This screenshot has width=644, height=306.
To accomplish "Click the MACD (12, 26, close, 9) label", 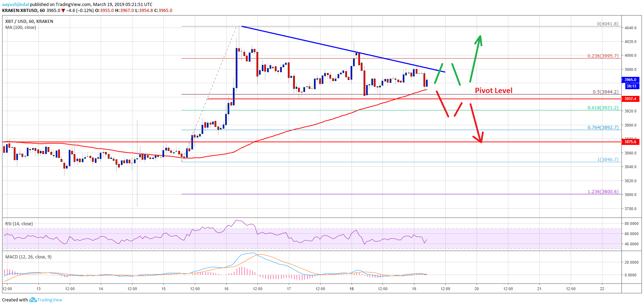I will [28, 257].
